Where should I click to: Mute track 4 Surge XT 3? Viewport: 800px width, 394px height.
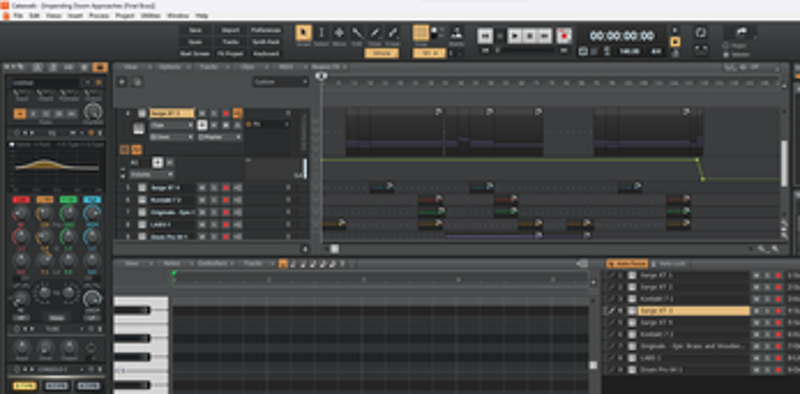click(202, 113)
